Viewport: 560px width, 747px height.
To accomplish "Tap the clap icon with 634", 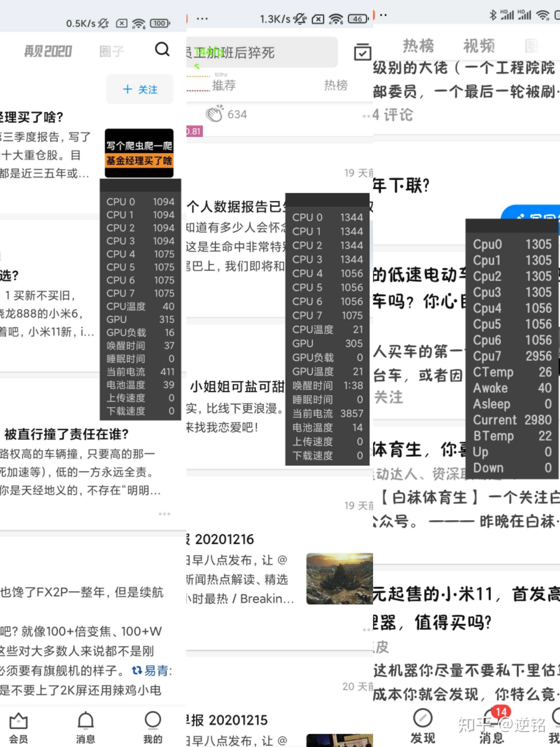I will click(215, 113).
